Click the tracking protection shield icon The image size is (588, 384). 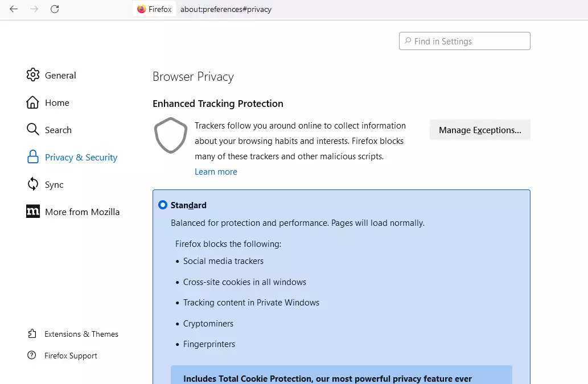[x=171, y=135]
